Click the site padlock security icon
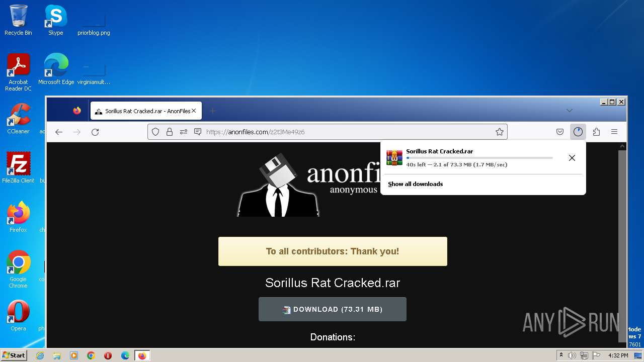Screen dimensions: 644x362 (x=170, y=132)
